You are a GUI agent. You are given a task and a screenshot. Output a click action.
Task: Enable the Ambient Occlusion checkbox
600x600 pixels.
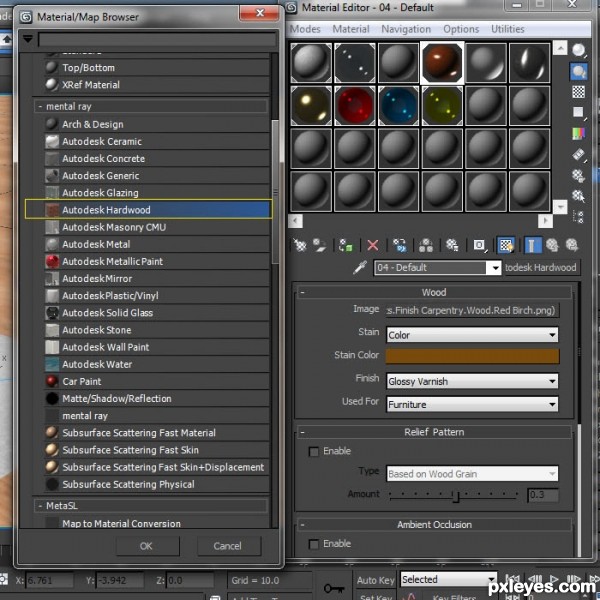[x=313, y=544]
